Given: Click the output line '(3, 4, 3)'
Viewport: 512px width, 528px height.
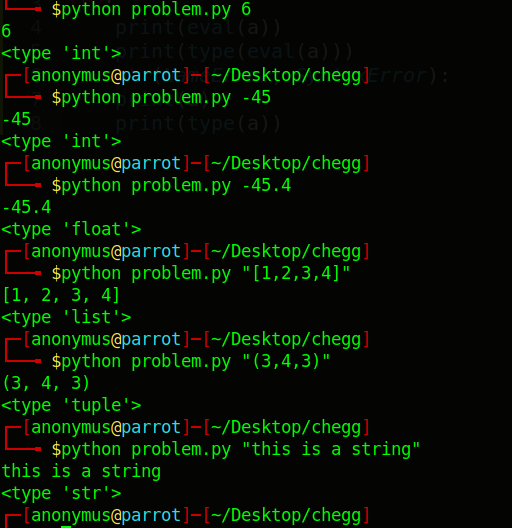Looking at the screenshot, I should [46, 383].
